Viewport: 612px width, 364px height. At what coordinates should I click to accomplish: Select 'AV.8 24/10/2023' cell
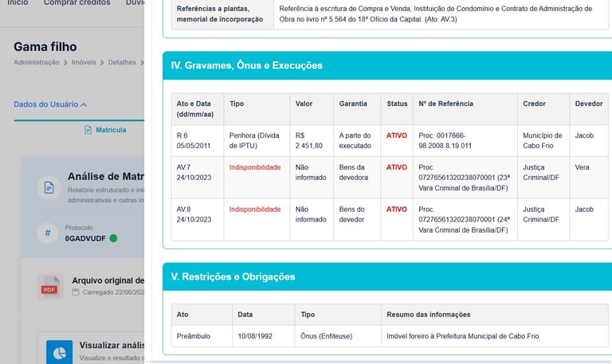[x=197, y=220]
